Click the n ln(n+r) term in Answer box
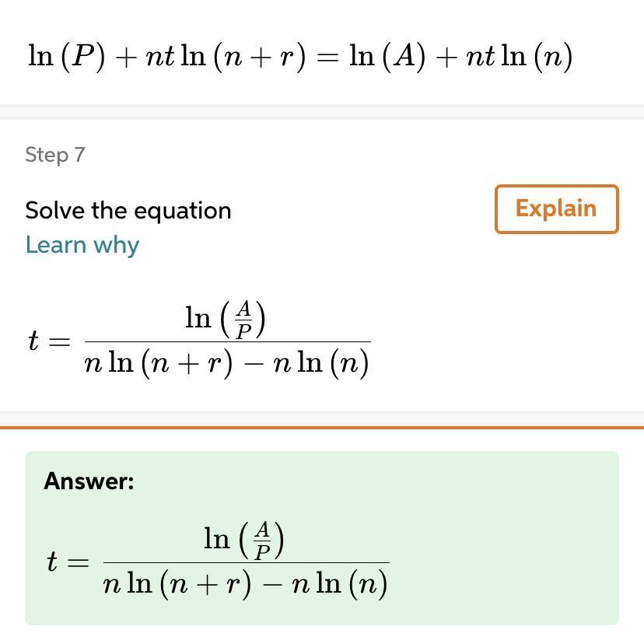Viewport: 644px width, 644px height. click(177, 584)
